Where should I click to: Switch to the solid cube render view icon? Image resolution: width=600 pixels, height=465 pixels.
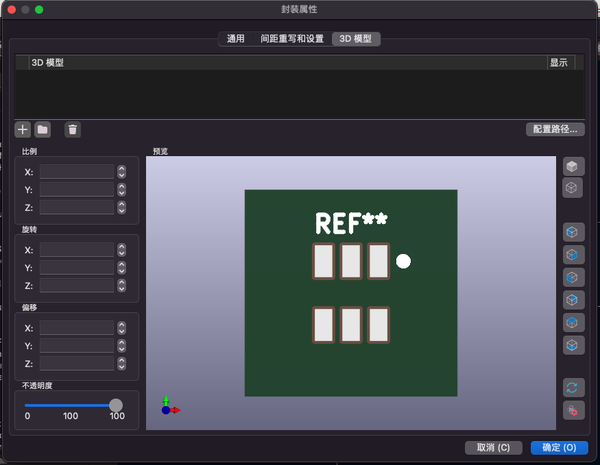tap(573, 166)
